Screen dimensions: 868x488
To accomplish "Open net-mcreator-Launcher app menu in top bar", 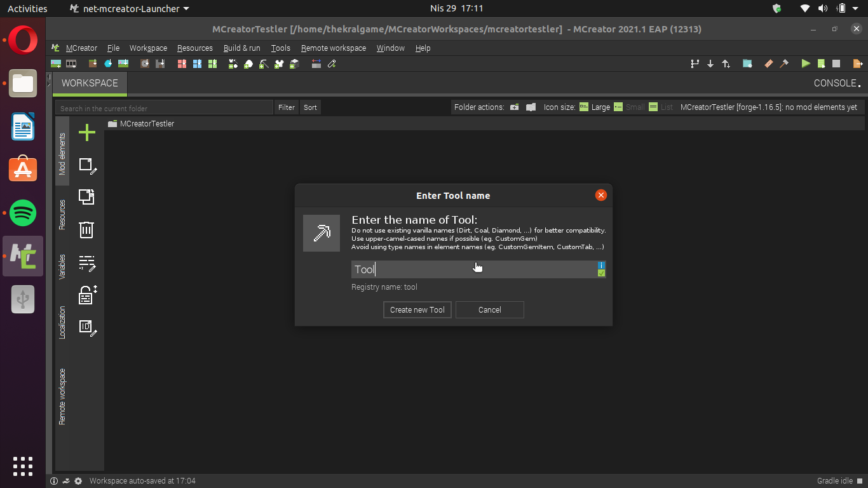I will coord(129,9).
